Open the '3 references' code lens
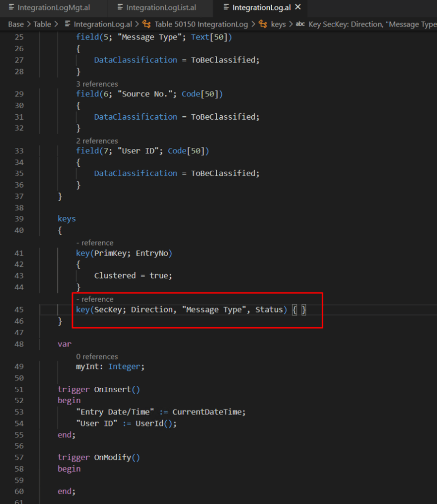The width and height of the screenshot is (437, 504). (x=97, y=84)
